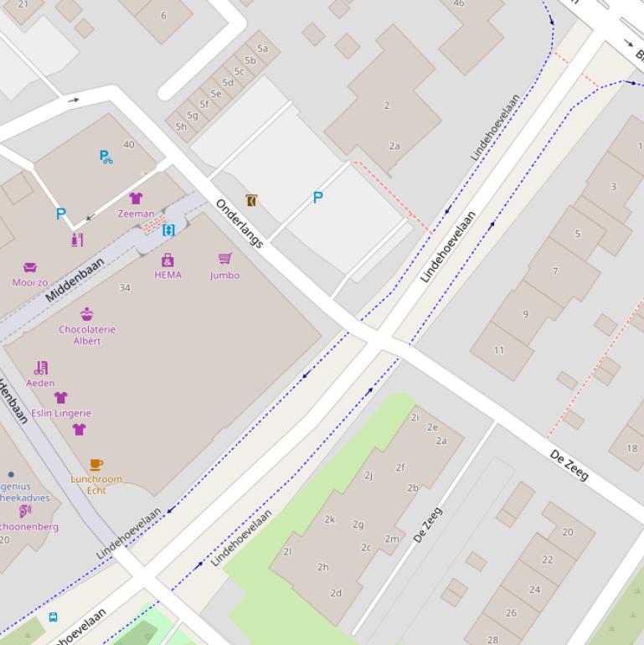Click the Lunchroom Echt coffee cup icon
Screen dimensions: 644x645
pyautogui.click(x=96, y=464)
